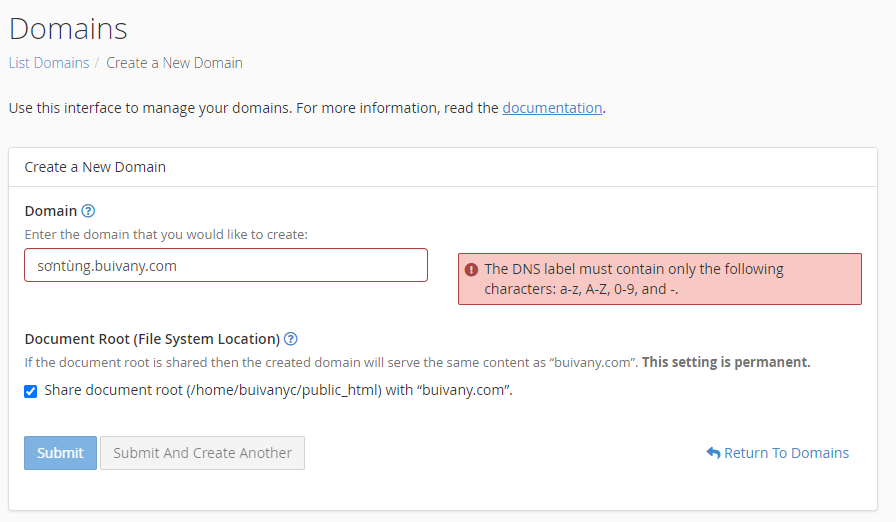Click the red error exclamation icon
Viewport: 896px width, 522px height.
point(471,270)
